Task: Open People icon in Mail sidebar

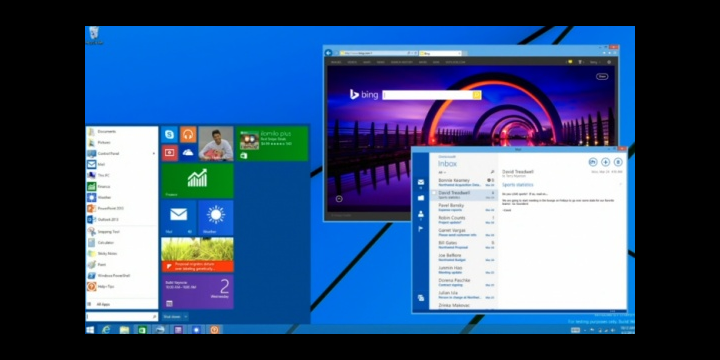Action: tap(421, 214)
